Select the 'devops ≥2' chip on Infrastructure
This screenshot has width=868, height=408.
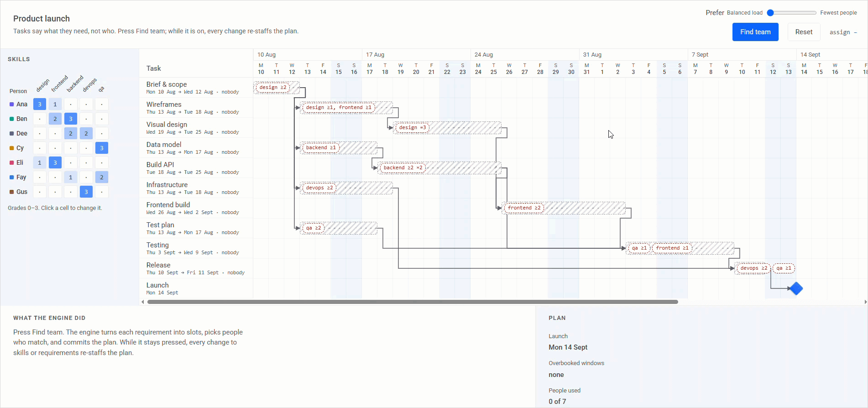(x=319, y=188)
